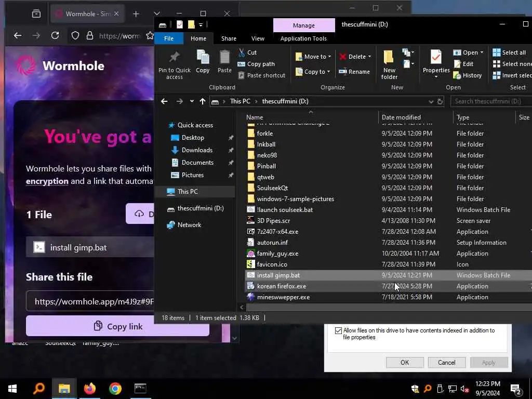Click in the Search thescuffmini field

(490, 101)
